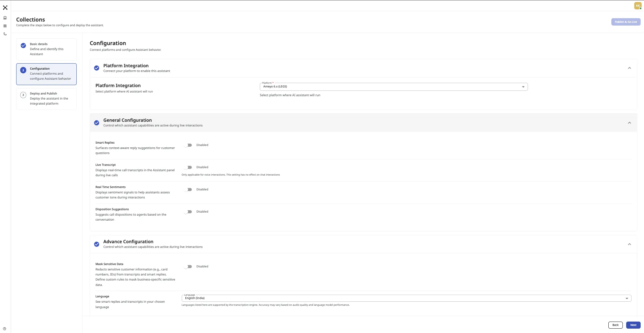Click the Publish & Go Live button
Viewport: 644px width, 333px height.
coord(626,22)
